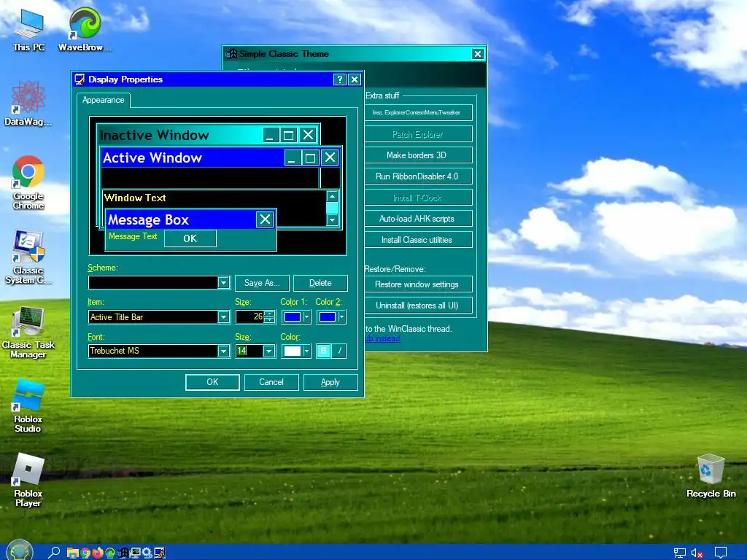Click Inst. ExplorerContextMenuTweaker button
747x560 pixels.
(418, 112)
